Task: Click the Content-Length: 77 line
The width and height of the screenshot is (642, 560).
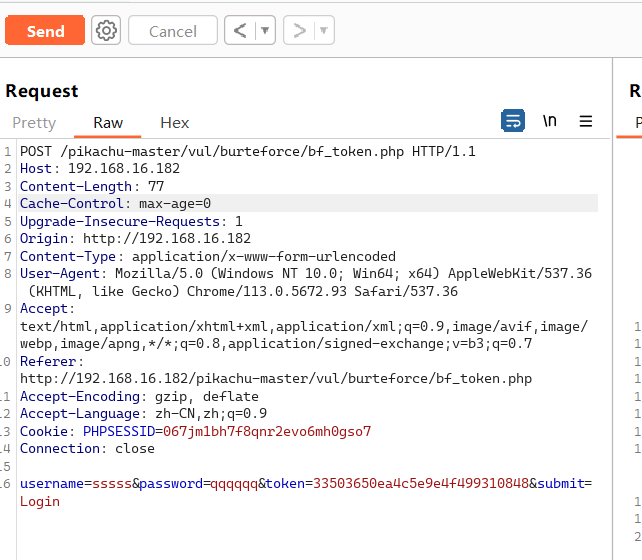Action: tap(92, 186)
